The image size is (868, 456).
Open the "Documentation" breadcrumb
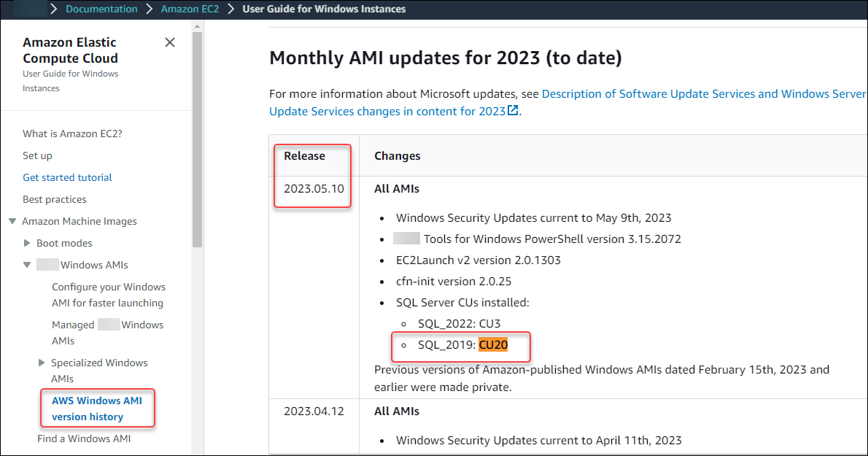click(101, 8)
